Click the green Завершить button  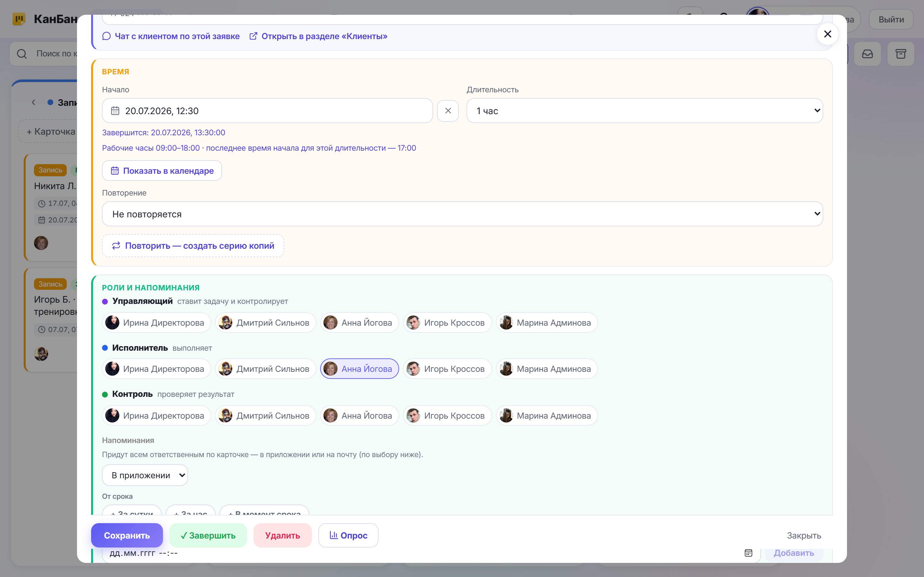click(208, 535)
